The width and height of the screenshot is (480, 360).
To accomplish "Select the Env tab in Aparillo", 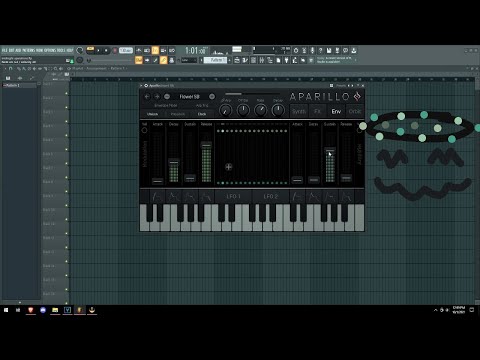I will point(336,111).
